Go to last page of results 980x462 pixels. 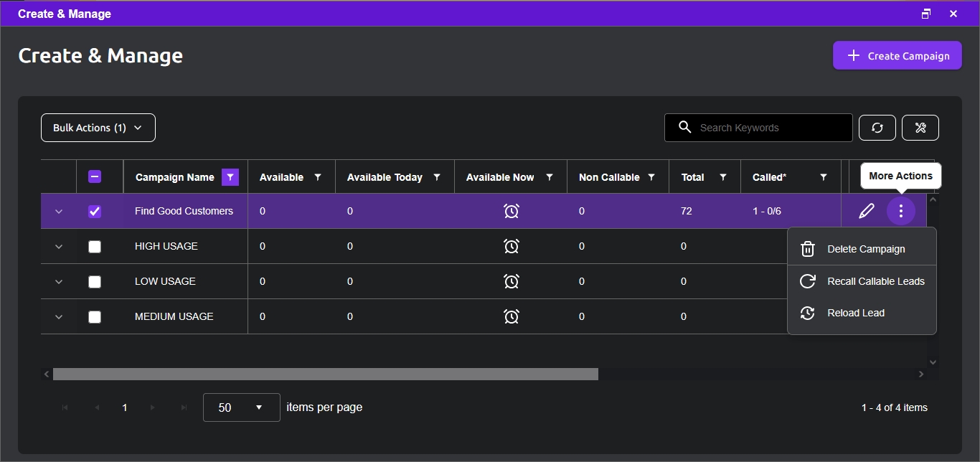tap(184, 407)
